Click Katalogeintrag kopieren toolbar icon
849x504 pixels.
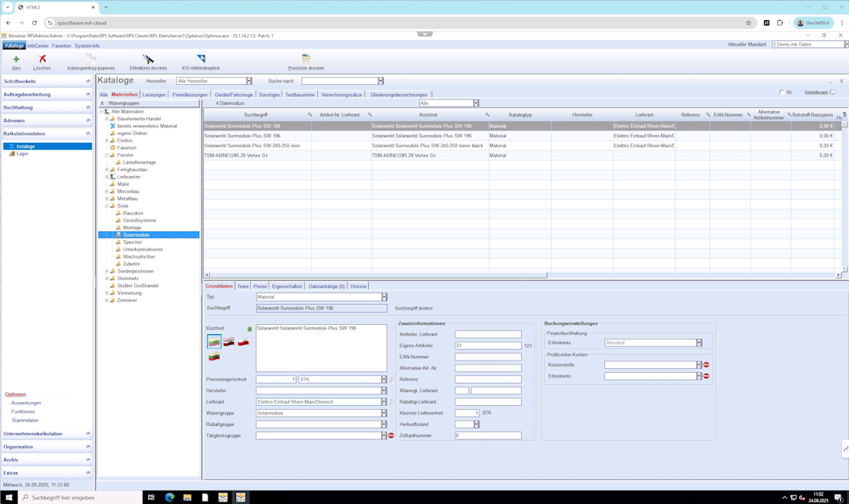click(x=91, y=59)
